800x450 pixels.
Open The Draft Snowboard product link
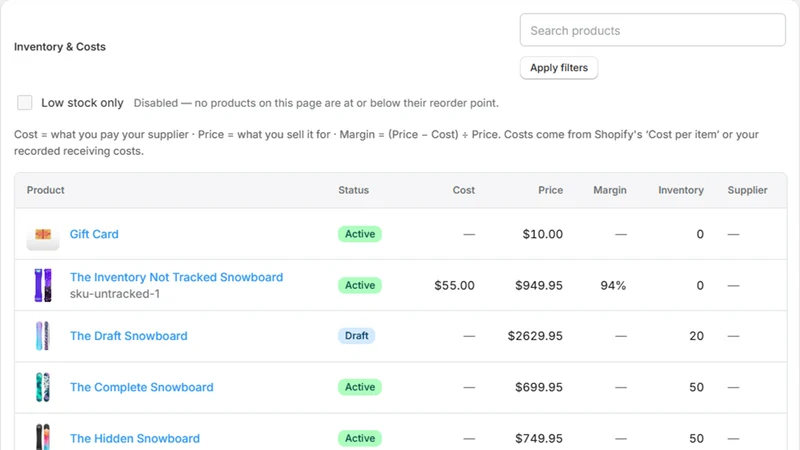(x=129, y=336)
